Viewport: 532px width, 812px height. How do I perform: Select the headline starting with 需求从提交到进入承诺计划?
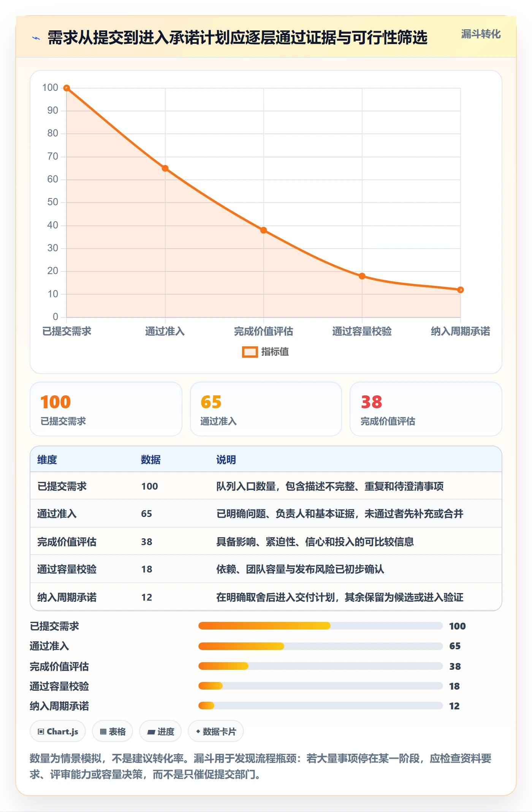(x=237, y=38)
